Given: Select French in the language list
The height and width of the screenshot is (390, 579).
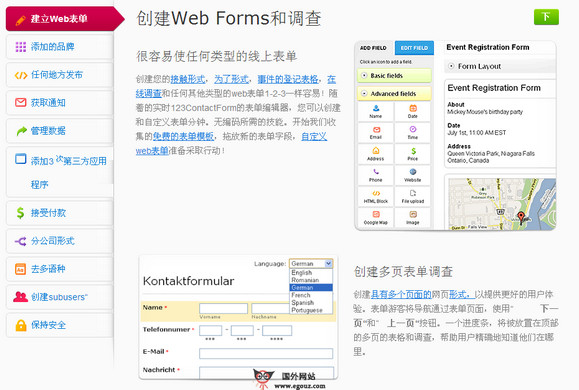Looking at the screenshot, I should (x=311, y=295).
